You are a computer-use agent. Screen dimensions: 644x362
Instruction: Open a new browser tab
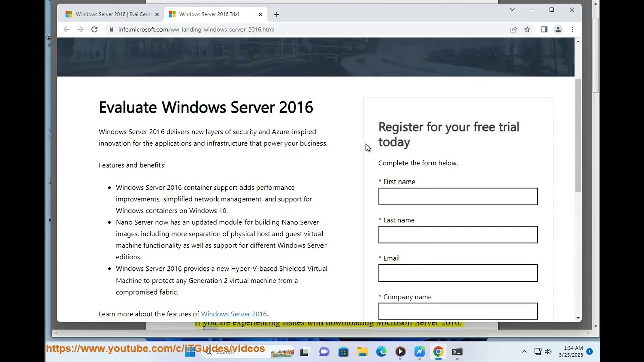276,14
